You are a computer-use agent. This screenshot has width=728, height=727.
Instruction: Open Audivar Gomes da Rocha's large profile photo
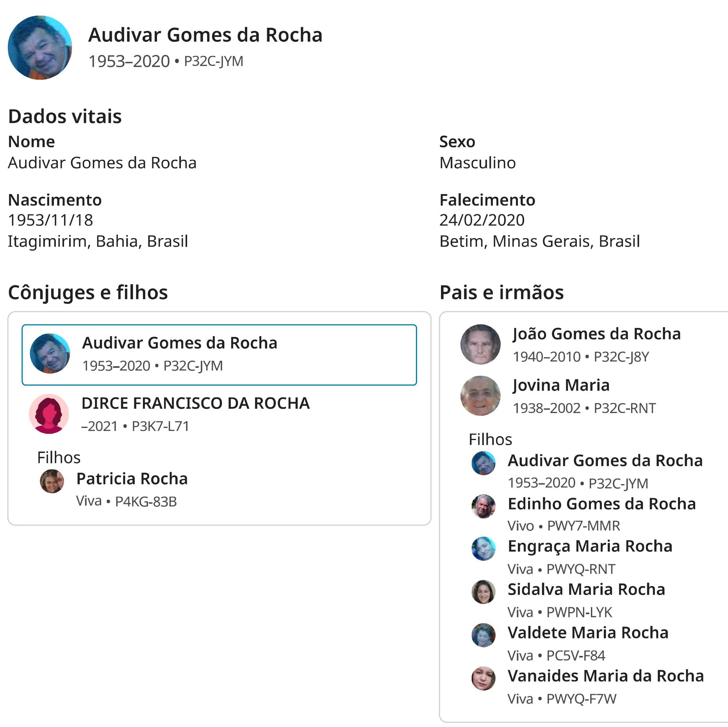click(40, 48)
